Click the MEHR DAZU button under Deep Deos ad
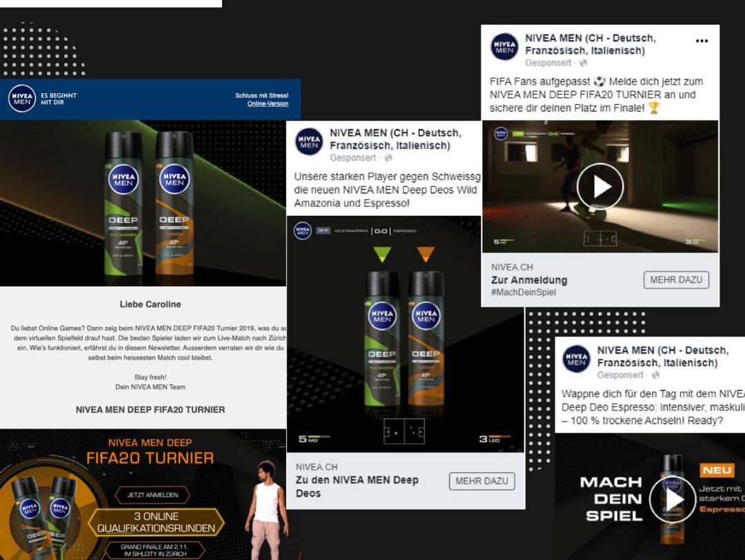745x560 pixels. click(481, 481)
